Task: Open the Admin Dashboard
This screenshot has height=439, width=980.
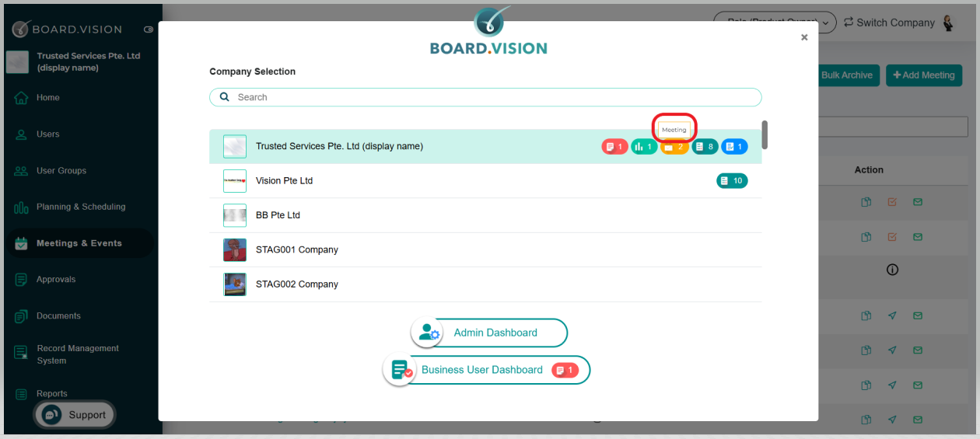Action: pyautogui.click(x=489, y=333)
